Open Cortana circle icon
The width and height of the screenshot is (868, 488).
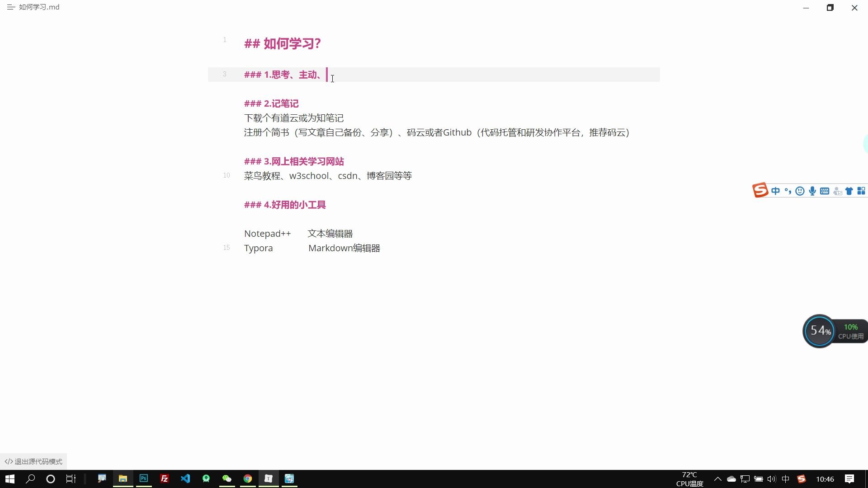51,479
